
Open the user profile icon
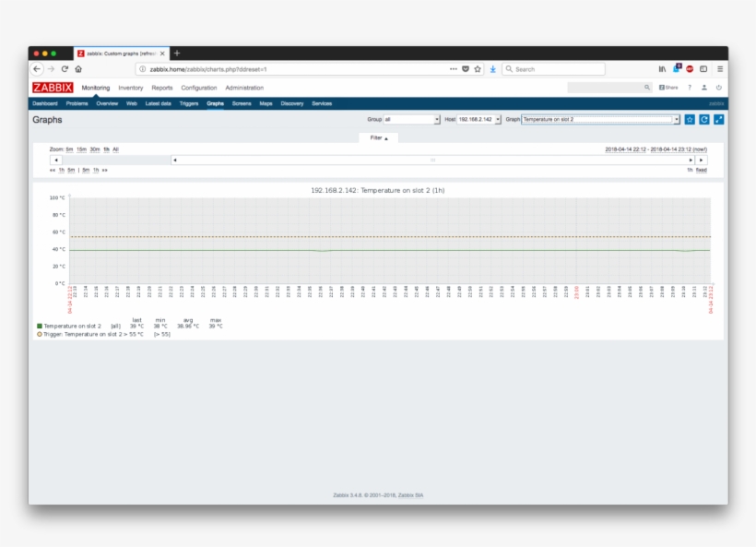pos(704,88)
